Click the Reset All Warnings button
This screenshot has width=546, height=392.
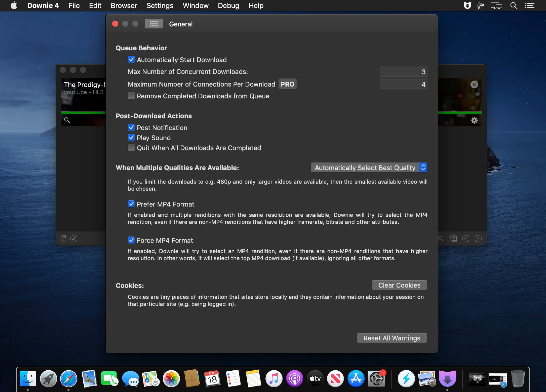click(x=392, y=338)
